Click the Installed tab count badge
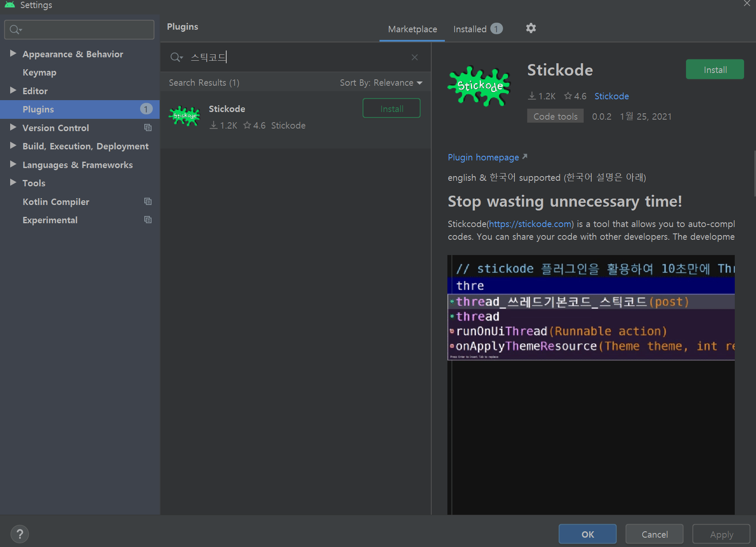Screen dimensions: 756x547 pos(496,29)
